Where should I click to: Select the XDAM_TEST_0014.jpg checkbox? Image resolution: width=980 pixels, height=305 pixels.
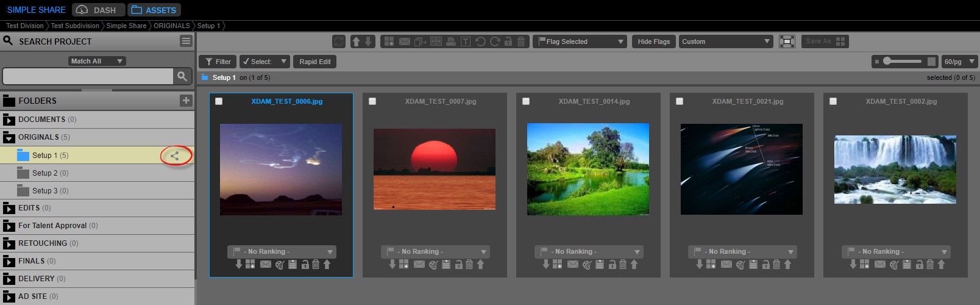526,101
